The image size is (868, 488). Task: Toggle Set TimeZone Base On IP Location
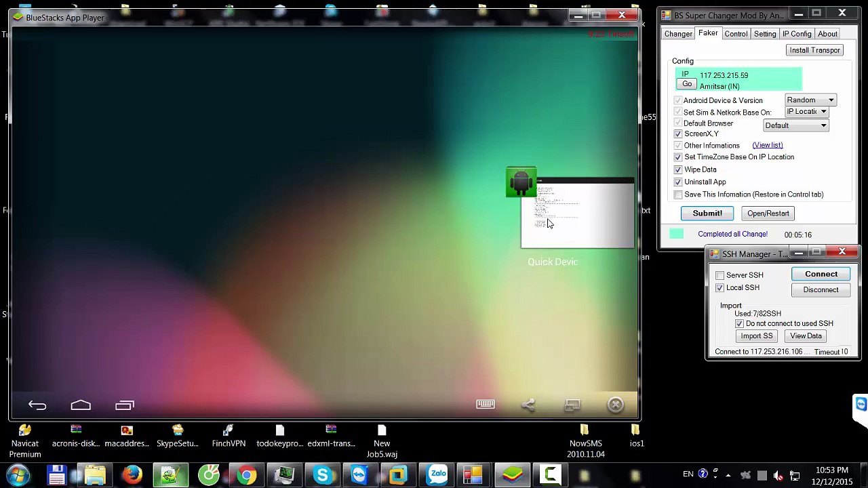(x=678, y=157)
